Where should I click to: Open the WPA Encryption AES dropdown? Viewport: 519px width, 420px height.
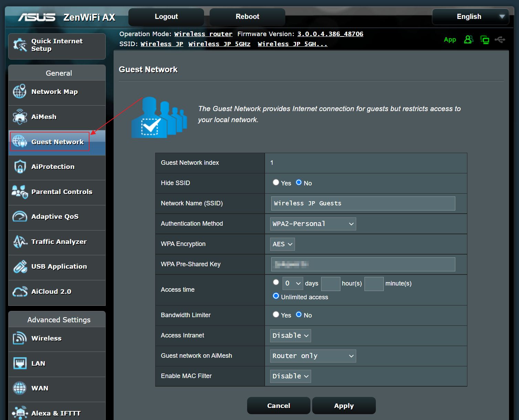pyautogui.click(x=282, y=244)
